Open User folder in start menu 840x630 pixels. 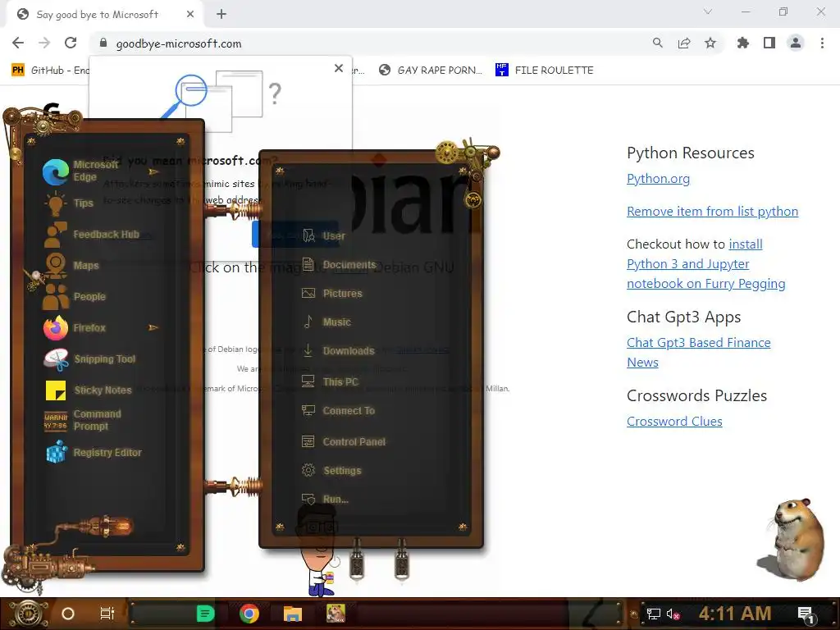click(324, 235)
